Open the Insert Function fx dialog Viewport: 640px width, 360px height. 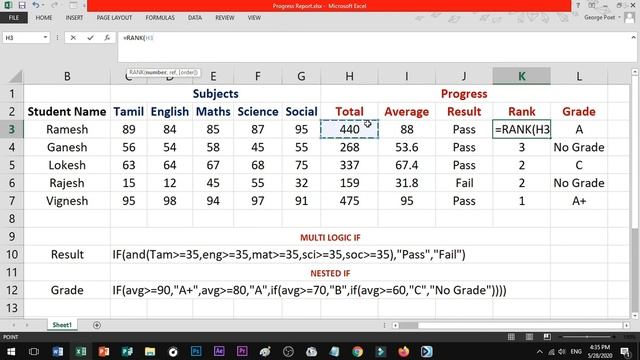[x=107, y=38]
